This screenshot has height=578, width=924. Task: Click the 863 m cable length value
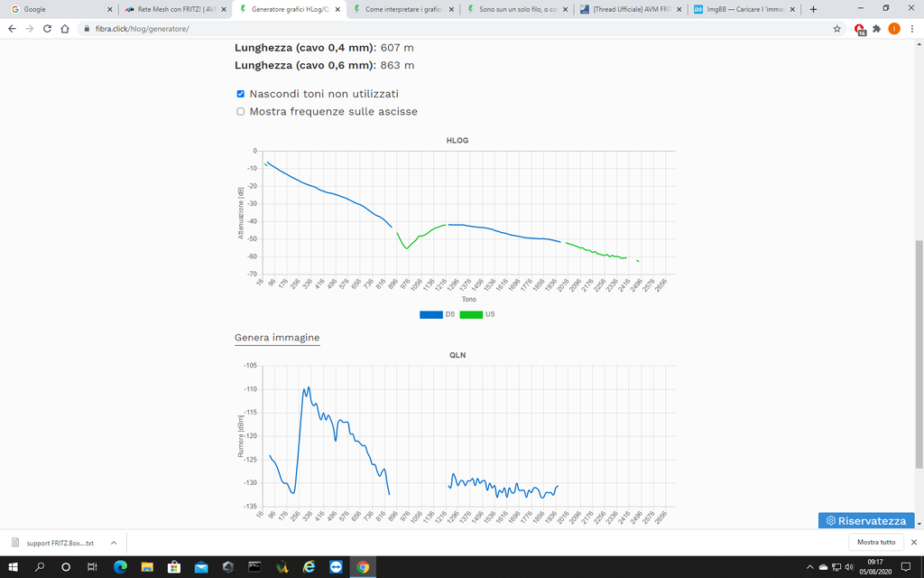[397, 65]
